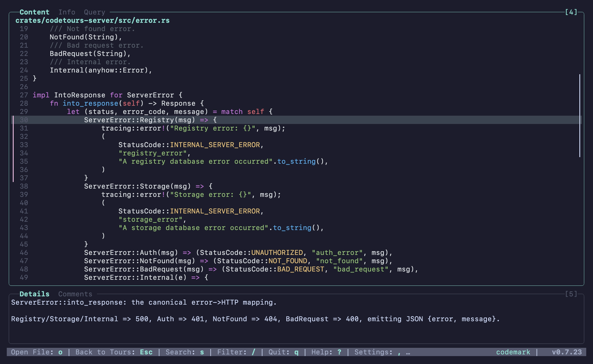Click file path crates/codetours-server/src/error.rs
593x364 pixels.
(93, 21)
